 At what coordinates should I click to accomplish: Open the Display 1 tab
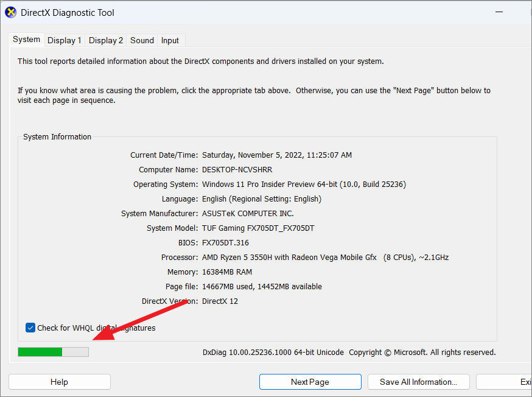[65, 40]
